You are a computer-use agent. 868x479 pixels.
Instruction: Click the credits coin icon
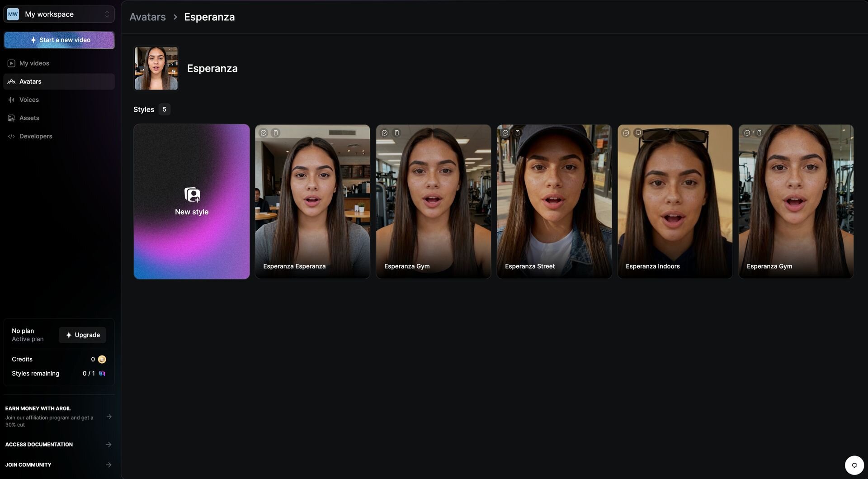102,360
